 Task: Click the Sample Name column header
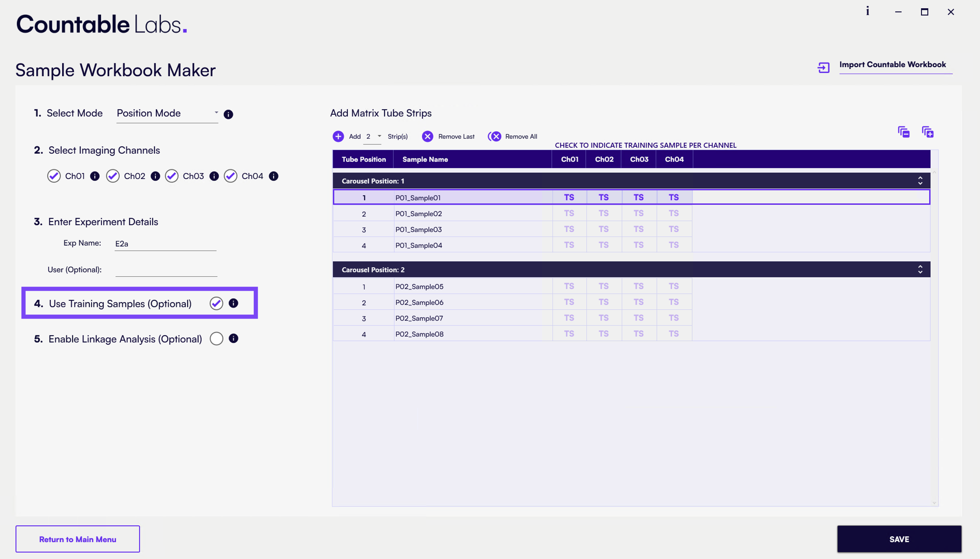click(473, 159)
